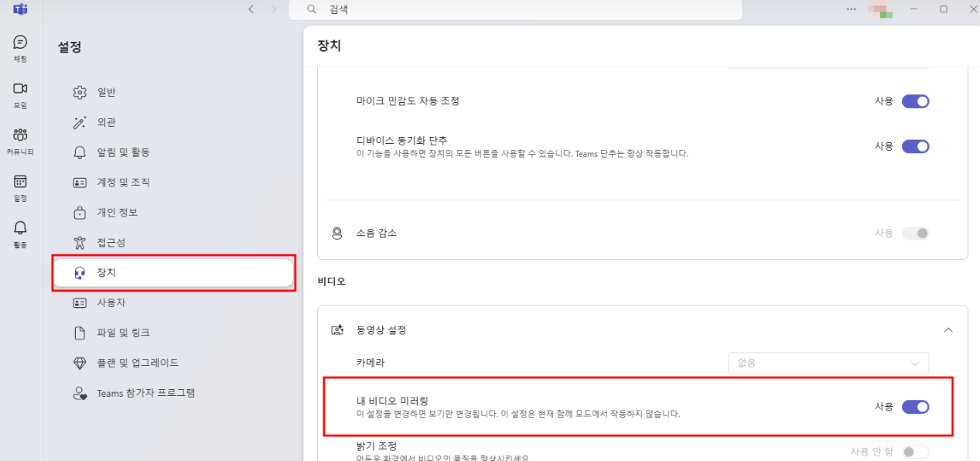Disable 내 비디오 미러링 switch
Screen dimensions: 980x461
pos(915,407)
